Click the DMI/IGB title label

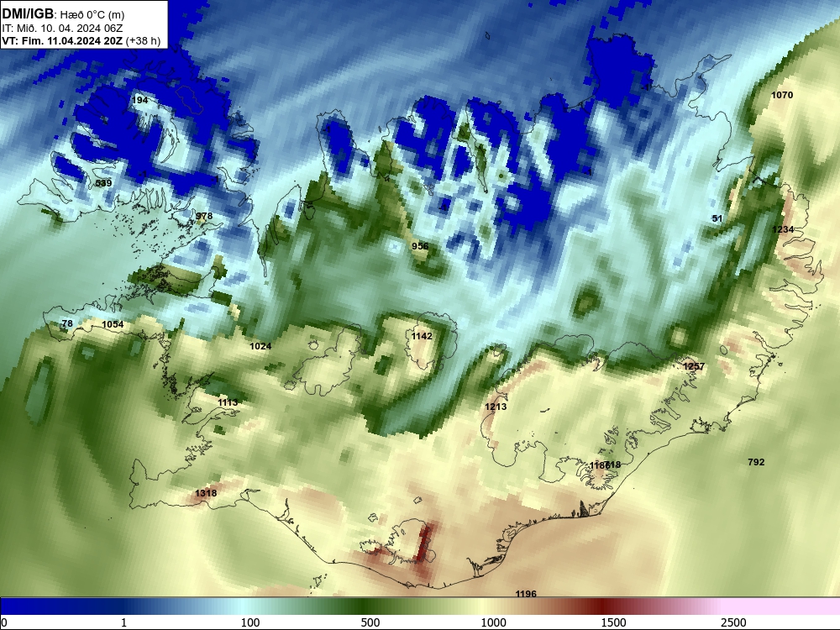[x=28, y=13]
